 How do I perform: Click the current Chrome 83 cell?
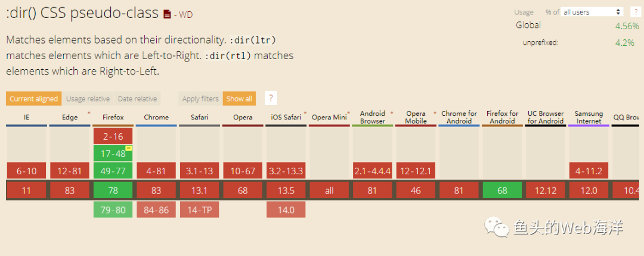click(156, 190)
